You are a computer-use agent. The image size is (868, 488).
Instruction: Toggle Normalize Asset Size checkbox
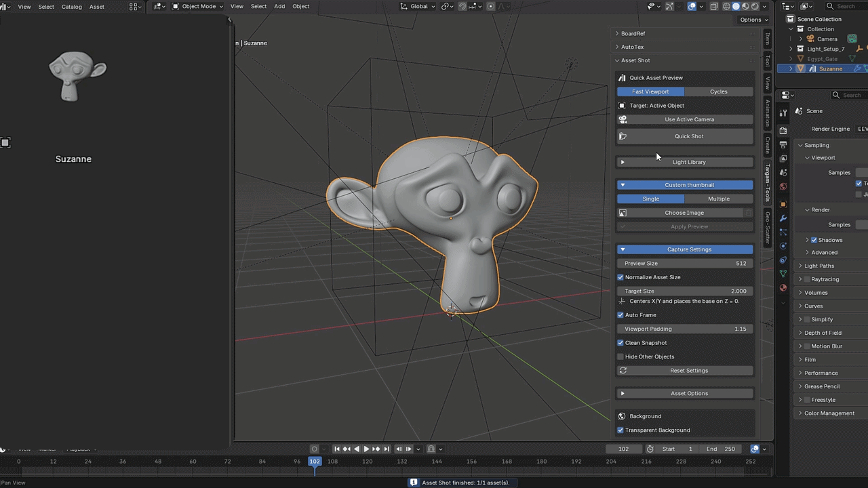[620, 277]
